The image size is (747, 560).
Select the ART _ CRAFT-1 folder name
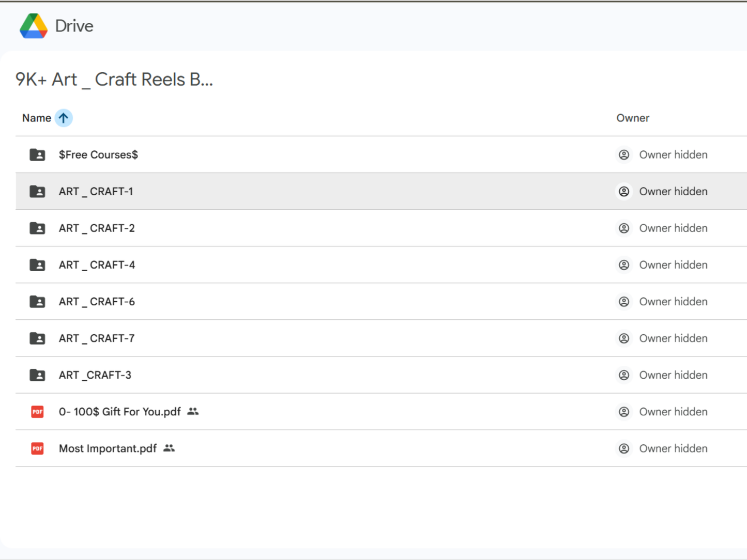pos(96,191)
